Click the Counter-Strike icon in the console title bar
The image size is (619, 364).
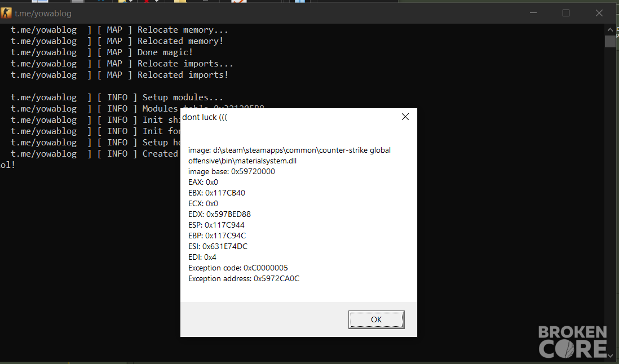[x=6, y=13]
